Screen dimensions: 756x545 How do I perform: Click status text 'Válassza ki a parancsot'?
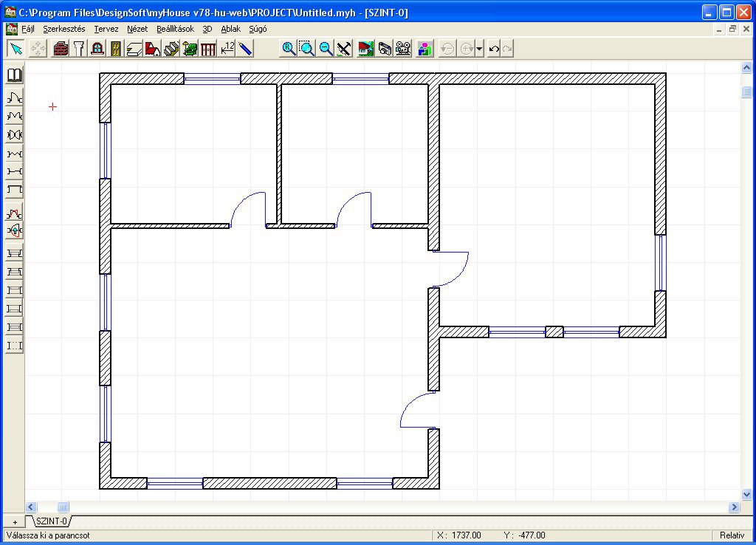coord(48,535)
